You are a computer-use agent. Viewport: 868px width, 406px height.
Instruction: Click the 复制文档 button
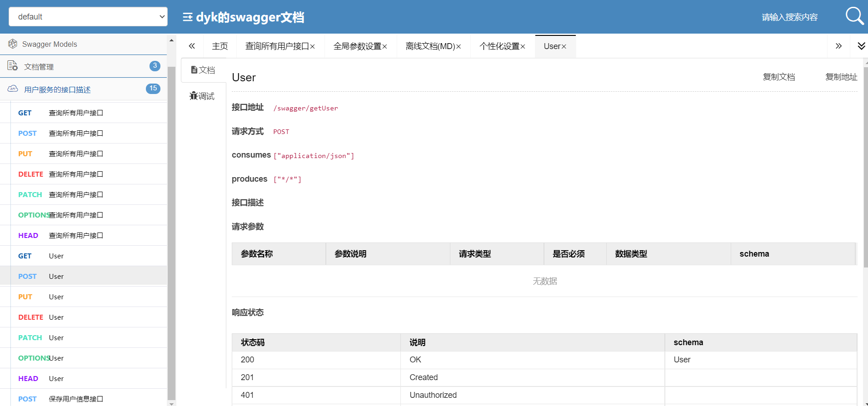click(x=779, y=77)
